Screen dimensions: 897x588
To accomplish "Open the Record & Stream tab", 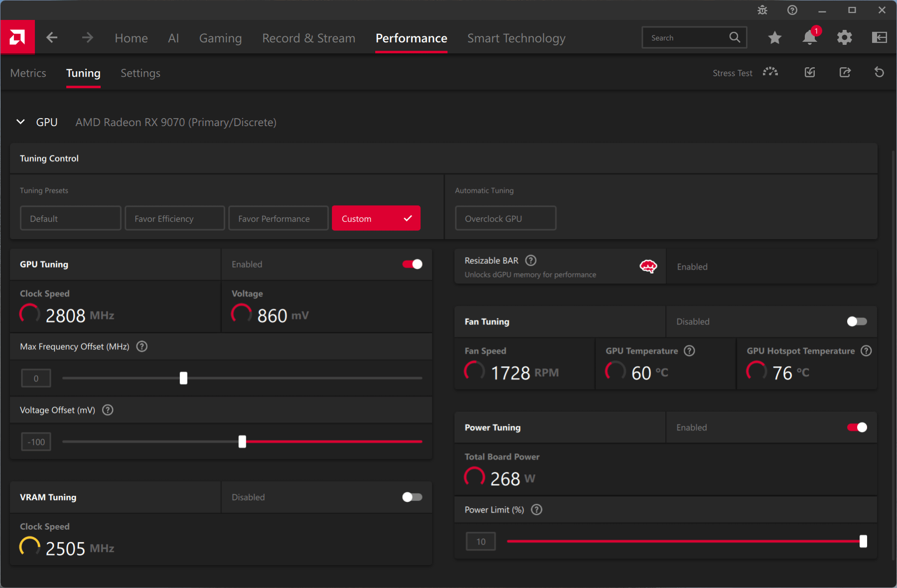I will pos(309,38).
